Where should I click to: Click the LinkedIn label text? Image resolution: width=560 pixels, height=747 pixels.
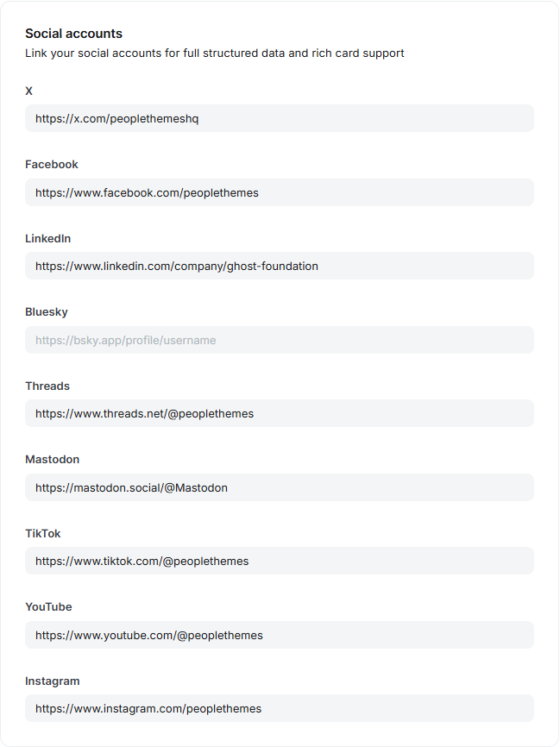tap(48, 238)
